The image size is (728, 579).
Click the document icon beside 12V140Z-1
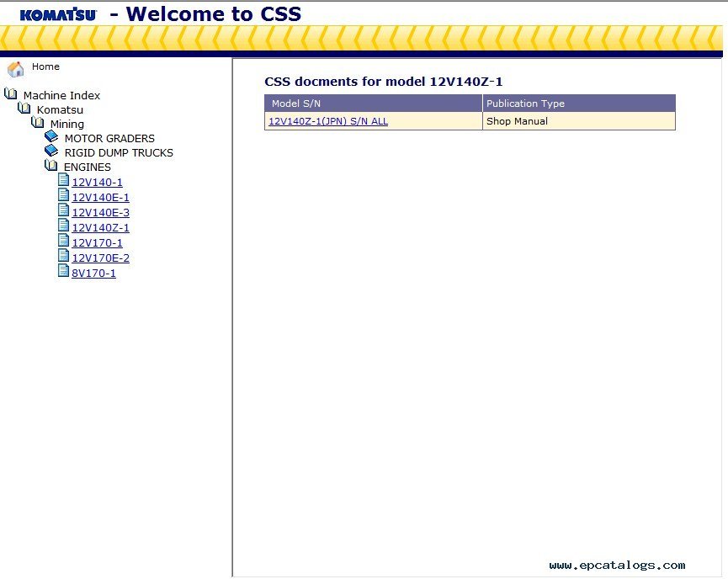point(64,226)
